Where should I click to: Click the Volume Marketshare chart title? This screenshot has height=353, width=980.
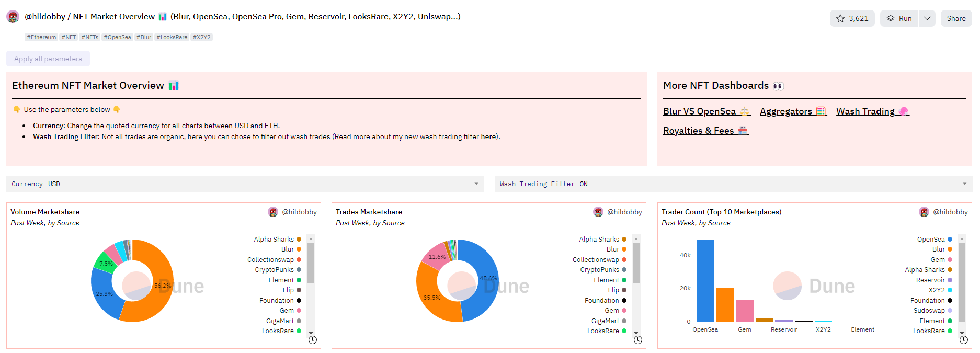click(x=45, y=212)
